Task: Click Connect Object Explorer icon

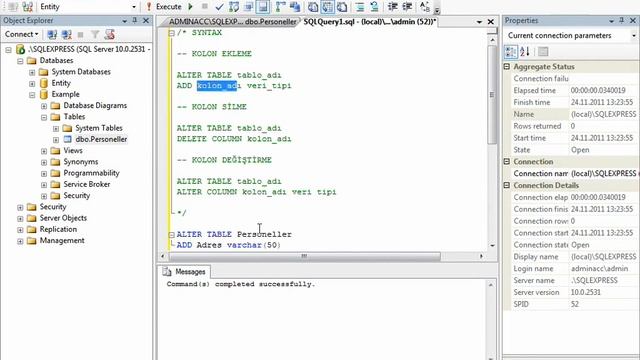Action: point(52,34)
